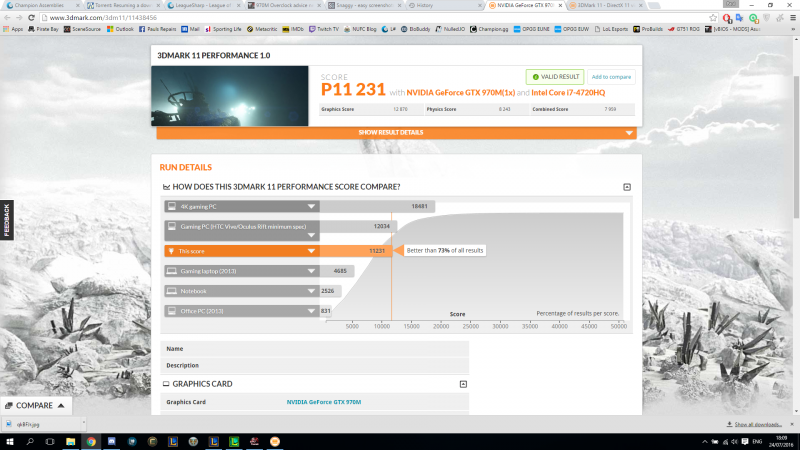Open the Chrome menu icon
800x450 pixels.
point(793,18)
